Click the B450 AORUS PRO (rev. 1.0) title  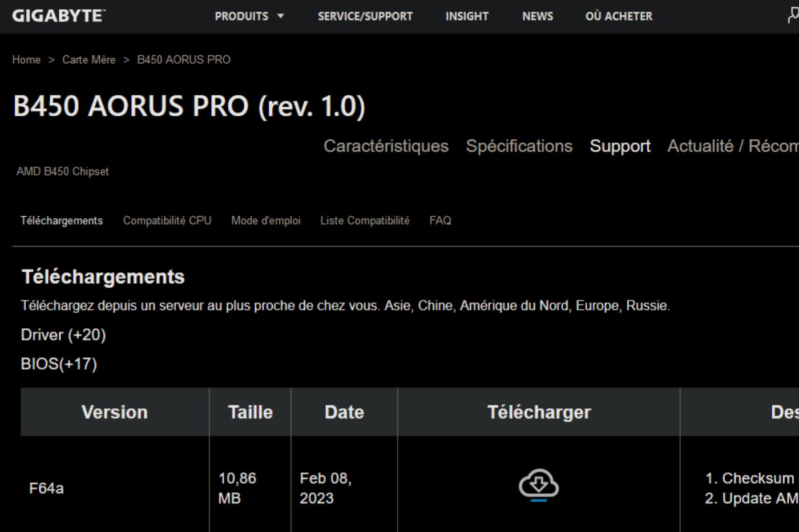pyautogui.click(x=189, y=106)
